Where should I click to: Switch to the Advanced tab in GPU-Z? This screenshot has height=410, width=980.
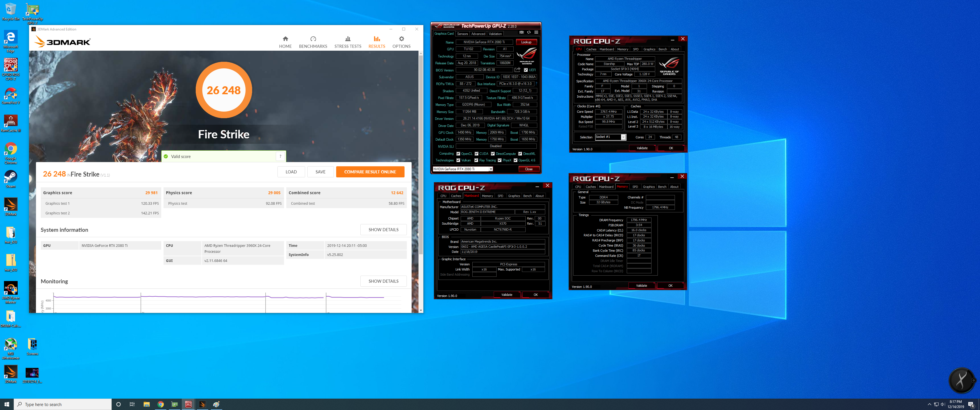click(x=478, y=34)
